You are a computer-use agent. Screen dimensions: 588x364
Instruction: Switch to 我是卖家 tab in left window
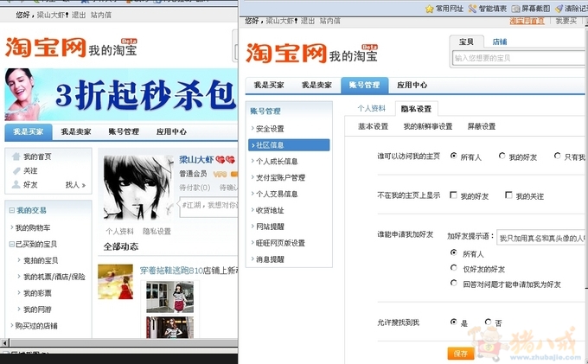coord(76,131)
